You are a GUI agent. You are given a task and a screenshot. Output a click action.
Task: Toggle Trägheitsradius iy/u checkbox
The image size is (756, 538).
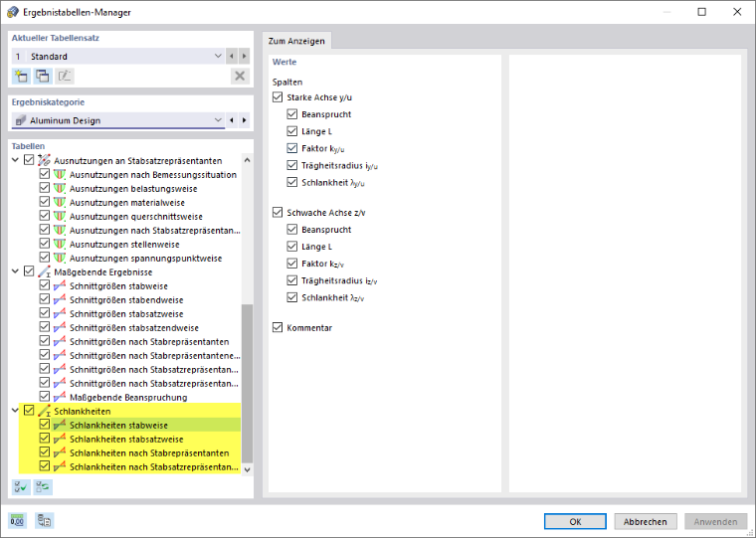(x=292, y=165)
